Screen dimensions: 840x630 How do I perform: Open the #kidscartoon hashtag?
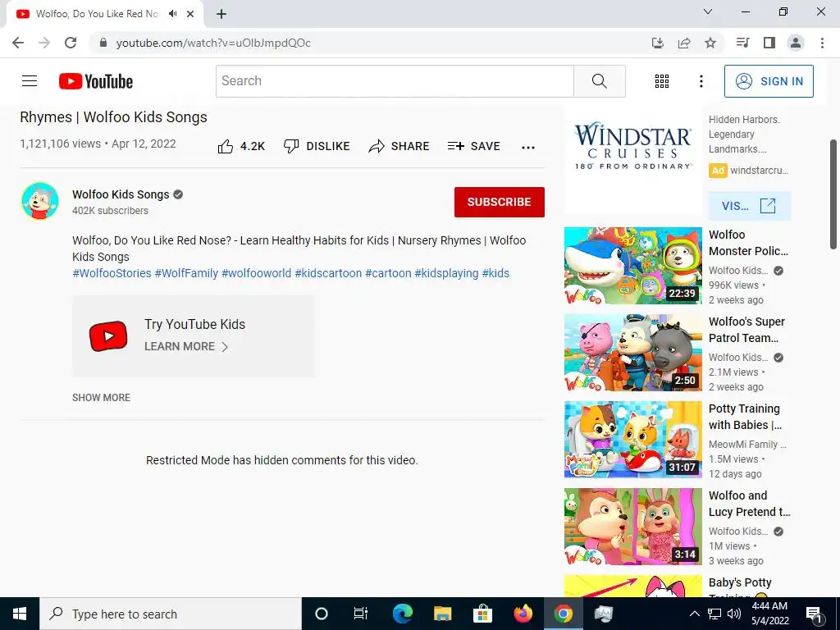(328, 273)
